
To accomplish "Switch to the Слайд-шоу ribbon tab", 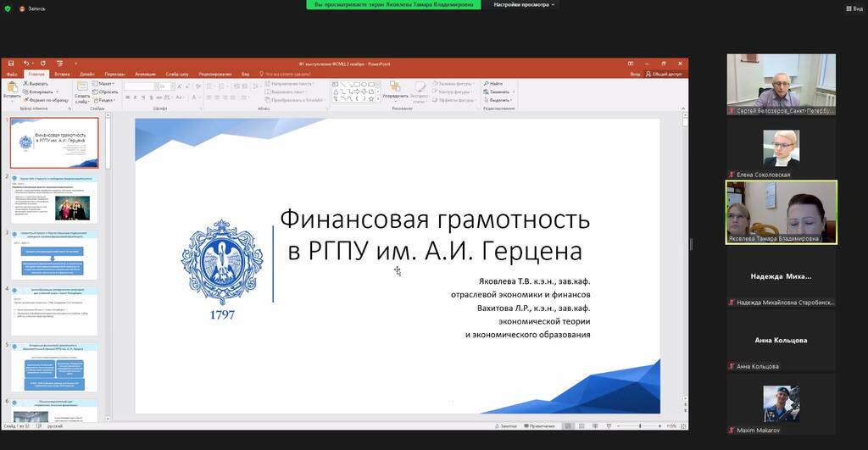I will coord(177,75).
